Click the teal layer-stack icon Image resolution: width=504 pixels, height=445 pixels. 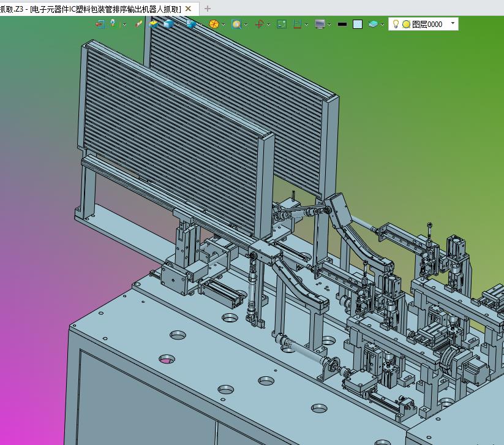tap(373, 24)
